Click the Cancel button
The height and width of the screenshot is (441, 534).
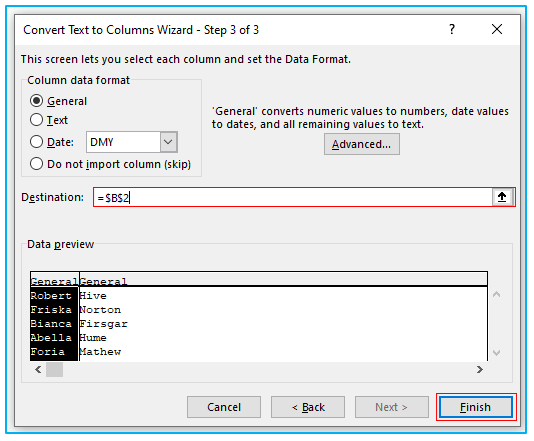point(224,407)
